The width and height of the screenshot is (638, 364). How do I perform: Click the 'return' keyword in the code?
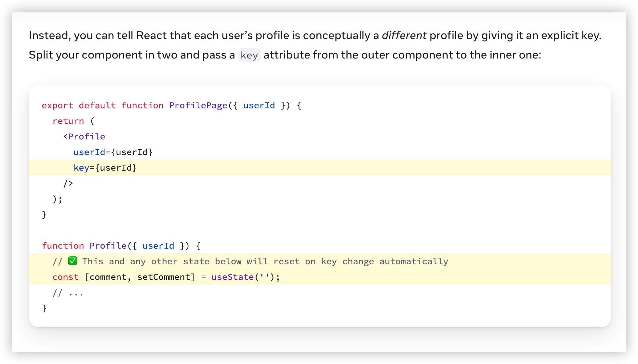click(68, 121)
